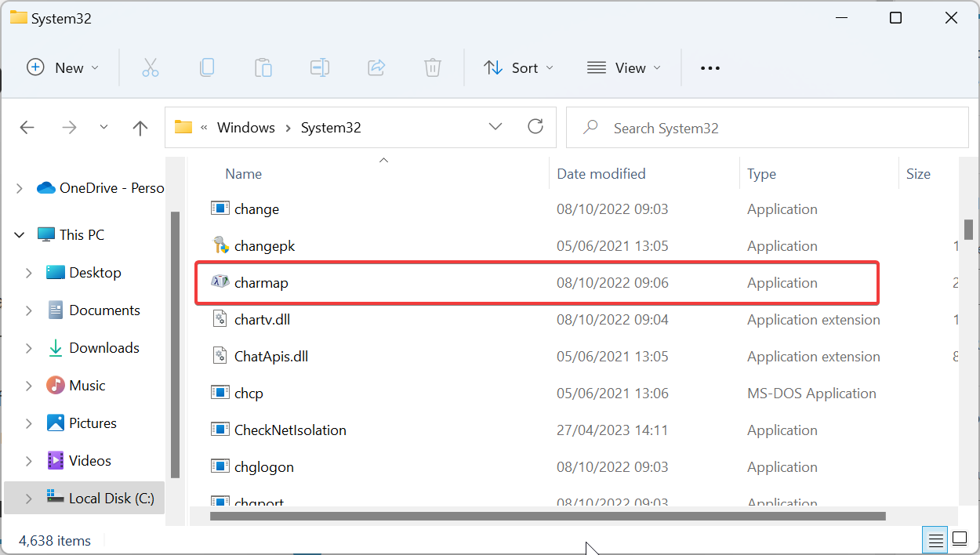Viewport: 980px width, 555px height.
Task: Click the Paste clipboard icon
Action: pyautogui.click(x=263, y=68)
